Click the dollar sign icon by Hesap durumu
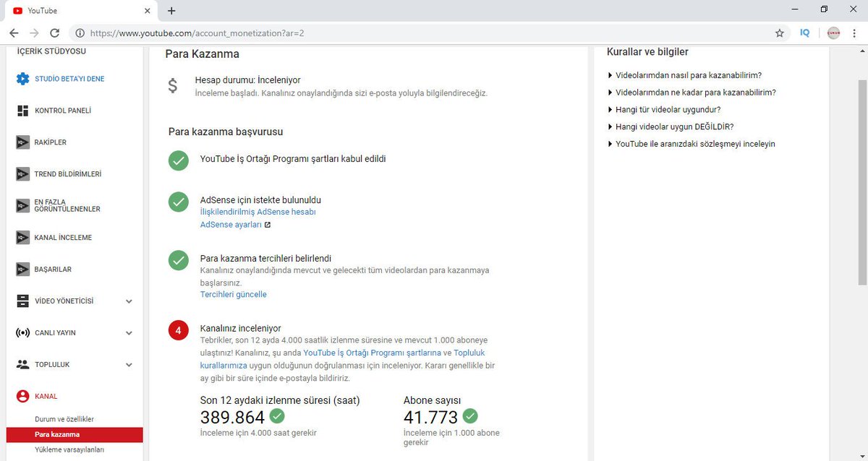Screen dimensions: 868x461 (172, 86)
